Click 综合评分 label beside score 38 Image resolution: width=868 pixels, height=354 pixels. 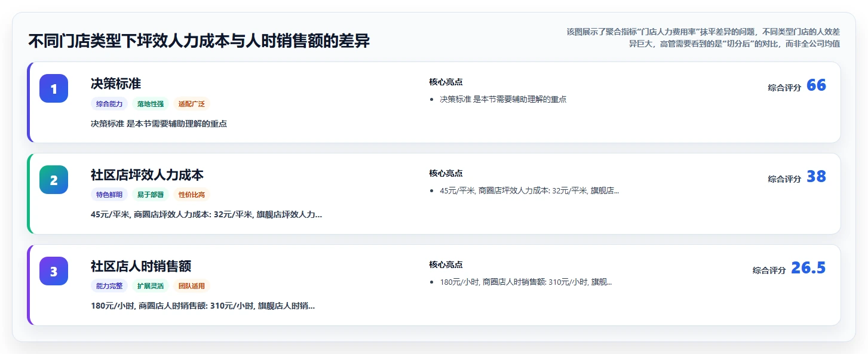784,179
